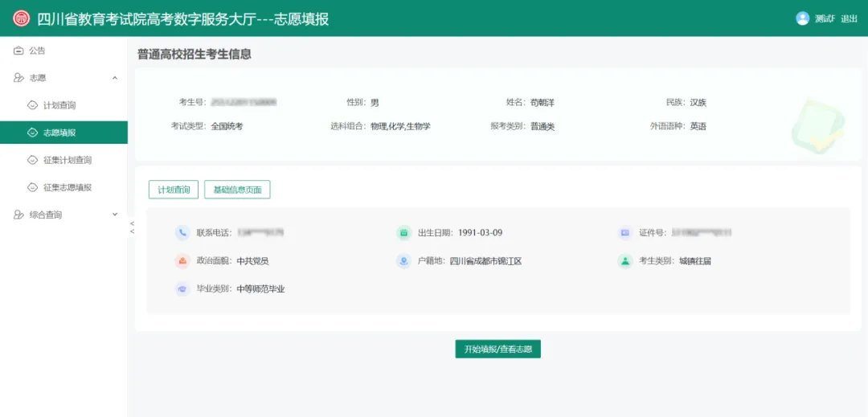This screenshot has width=868, height=417.
Task: Click the 普通类 category value
Action: coord(542,126)
